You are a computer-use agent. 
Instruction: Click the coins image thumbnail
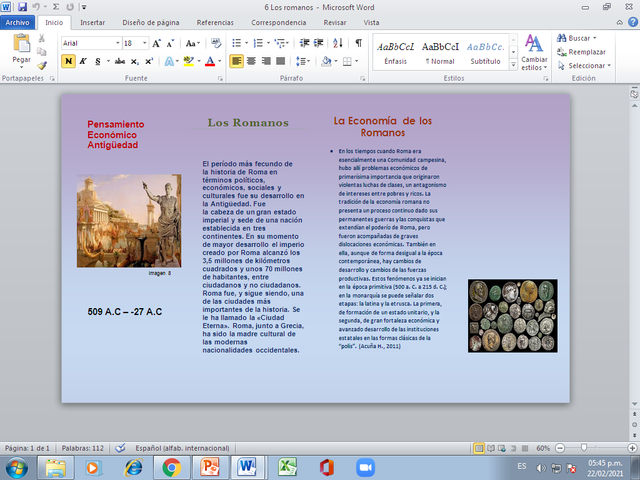513,316
